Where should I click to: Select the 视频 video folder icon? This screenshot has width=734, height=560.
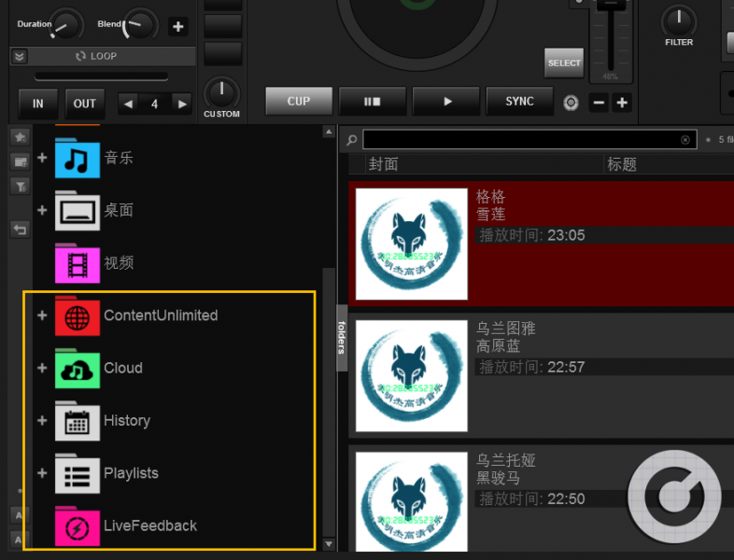coord(78,263)
